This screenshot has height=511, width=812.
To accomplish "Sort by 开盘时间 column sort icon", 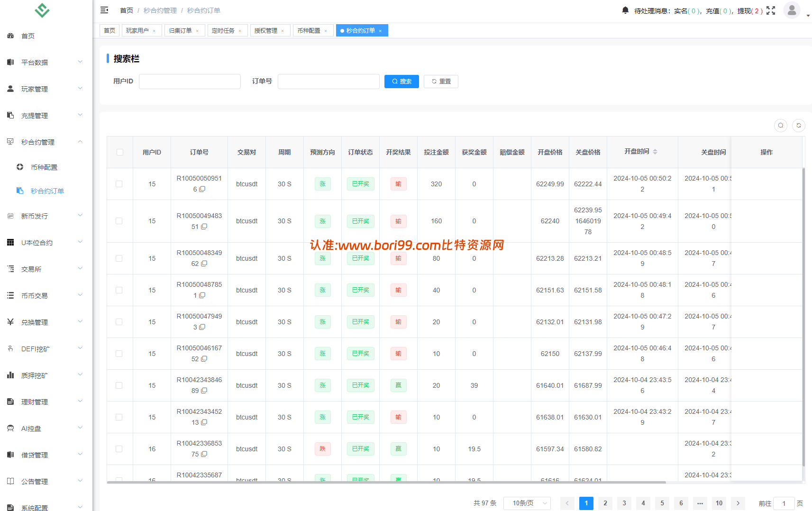I will pos(655,152).
